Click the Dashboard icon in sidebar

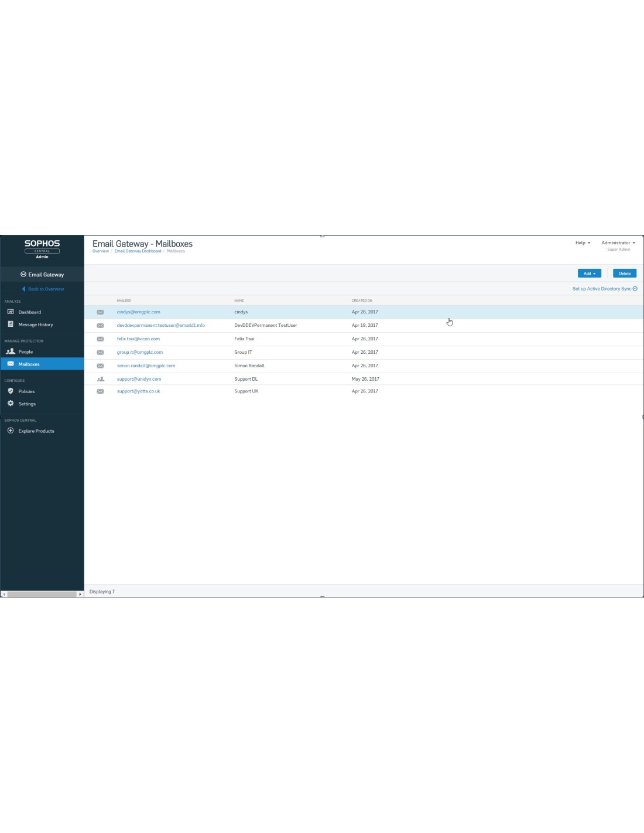click(11, 312)
